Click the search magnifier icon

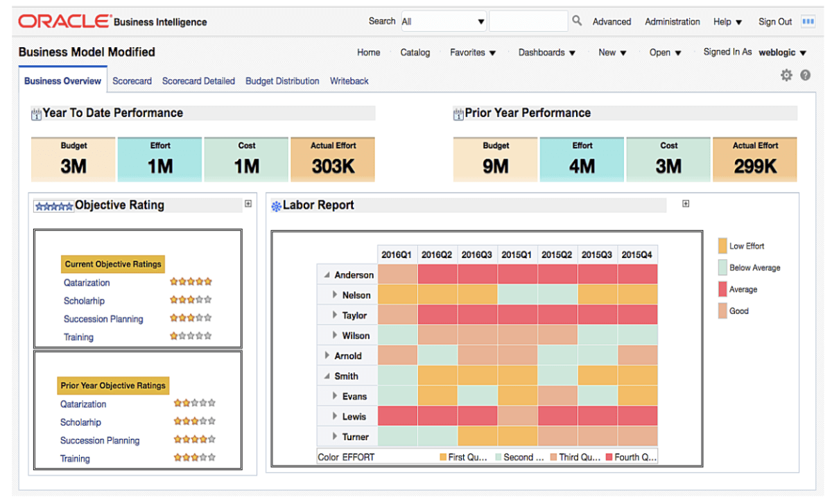click(577, 21)
